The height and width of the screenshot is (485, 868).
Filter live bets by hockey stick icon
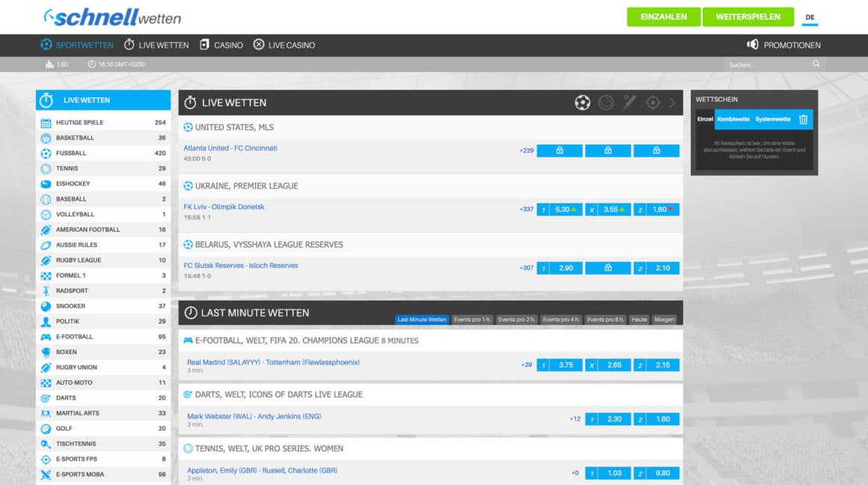point(629,103)
